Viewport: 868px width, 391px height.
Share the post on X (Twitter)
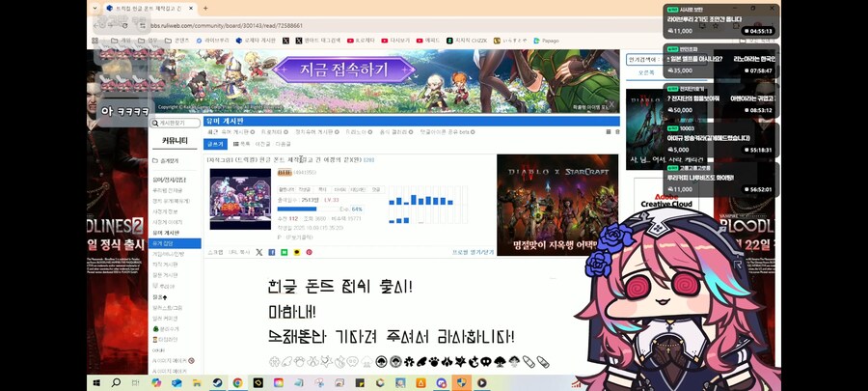(259, 252)
